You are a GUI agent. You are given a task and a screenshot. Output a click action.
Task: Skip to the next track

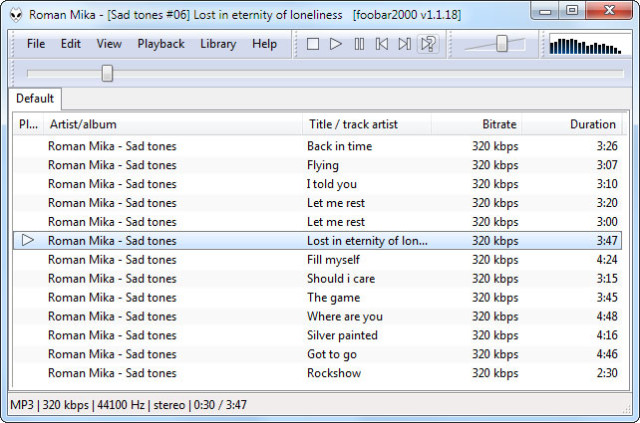[x=404, y=44]
